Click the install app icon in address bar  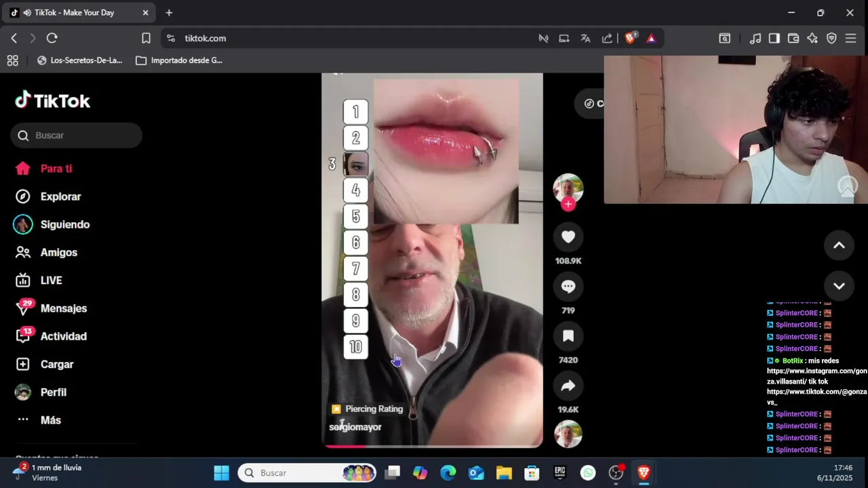coord(564,39)
